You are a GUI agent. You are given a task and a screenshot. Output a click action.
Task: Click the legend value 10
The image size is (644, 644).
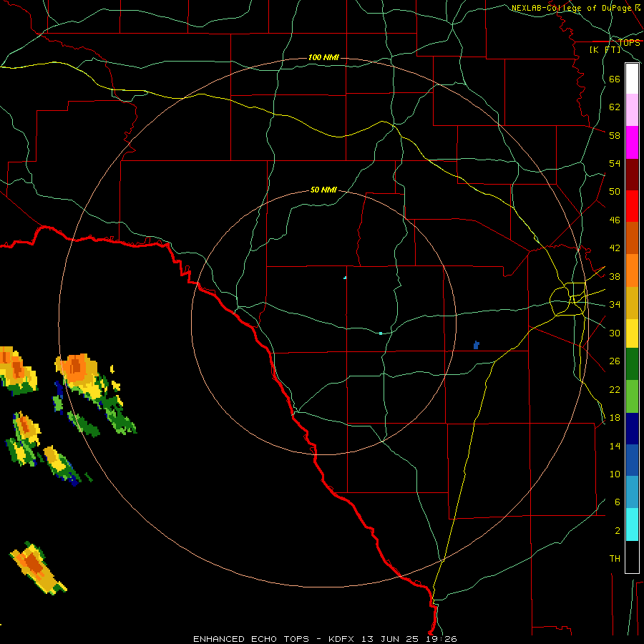(x=615, y=474)
